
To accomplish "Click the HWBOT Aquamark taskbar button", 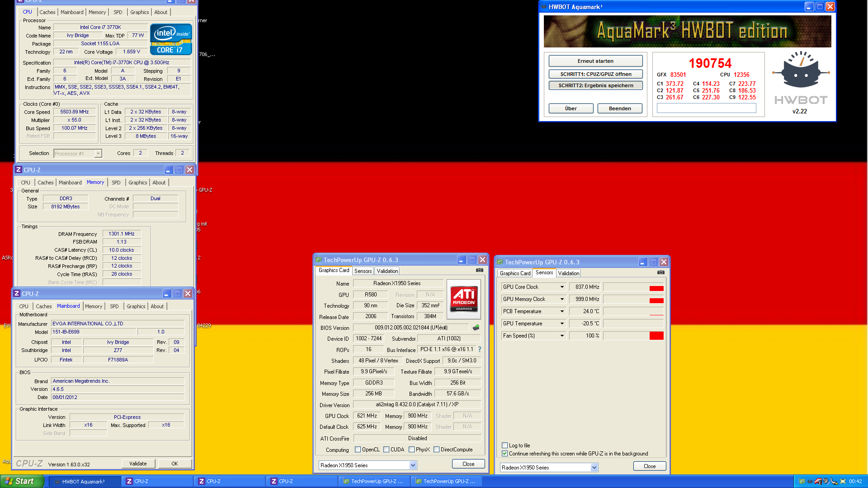I will [85, 482].
